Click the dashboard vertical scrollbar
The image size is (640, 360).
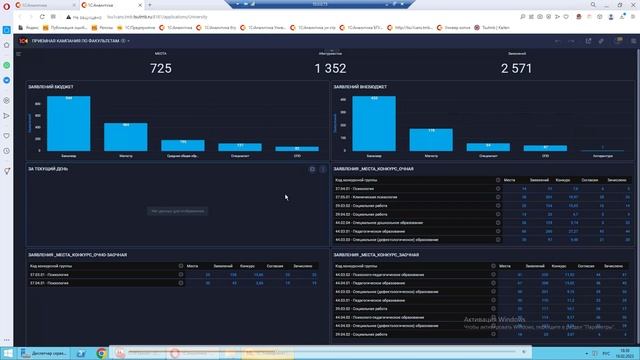[x=638, y=196]
